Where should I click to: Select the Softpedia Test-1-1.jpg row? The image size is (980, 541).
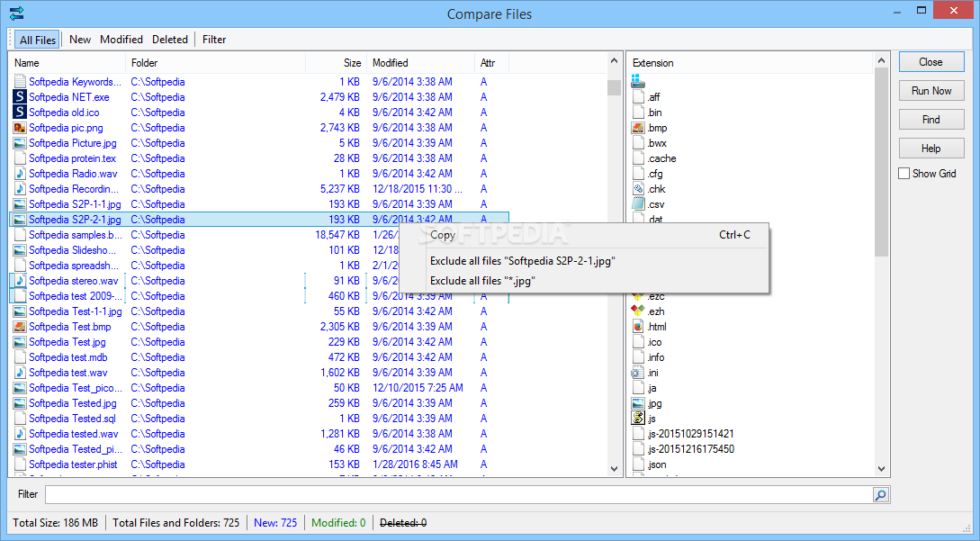pyautogui.click(x=259, y=311)
